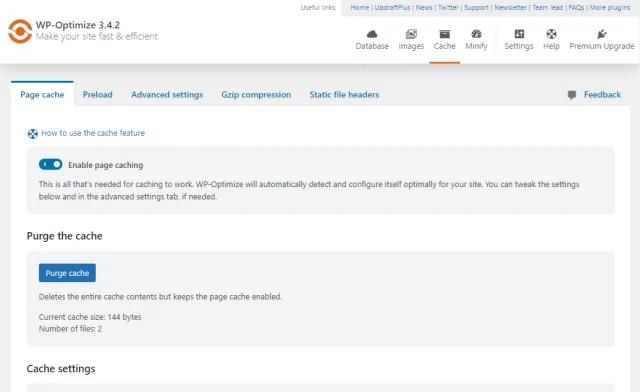Open the News link
This screenshot has height=392, width=640.
coord(424,7)
